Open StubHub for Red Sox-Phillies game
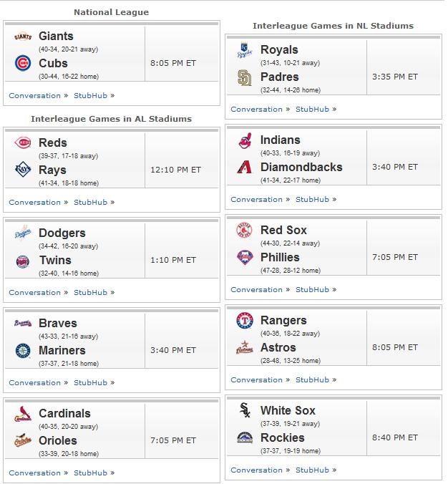 [312, 290]
